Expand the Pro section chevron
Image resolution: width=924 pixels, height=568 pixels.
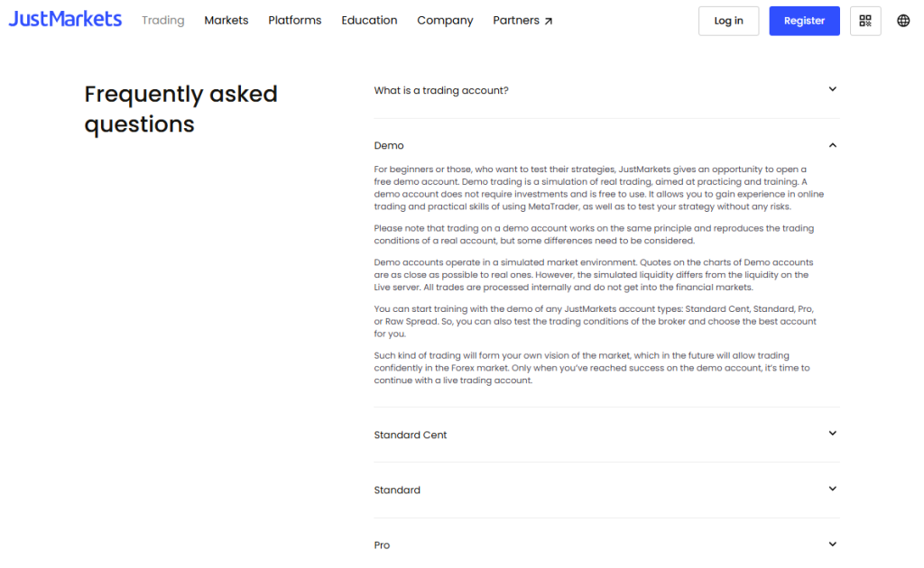(832, 545)
